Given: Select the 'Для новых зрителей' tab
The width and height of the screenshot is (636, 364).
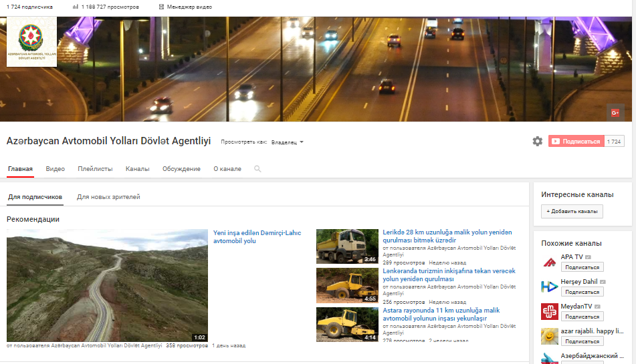Looking at the screenshot, I should [x=108, y=197].
